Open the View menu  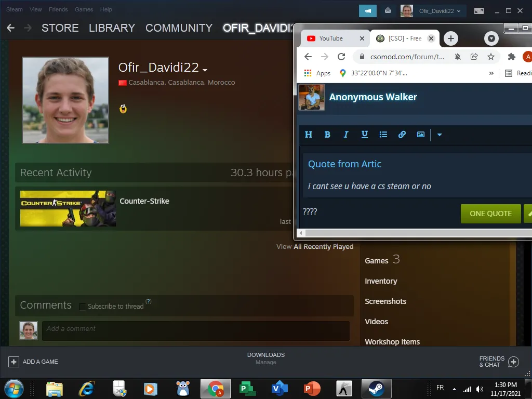[36, 9]
